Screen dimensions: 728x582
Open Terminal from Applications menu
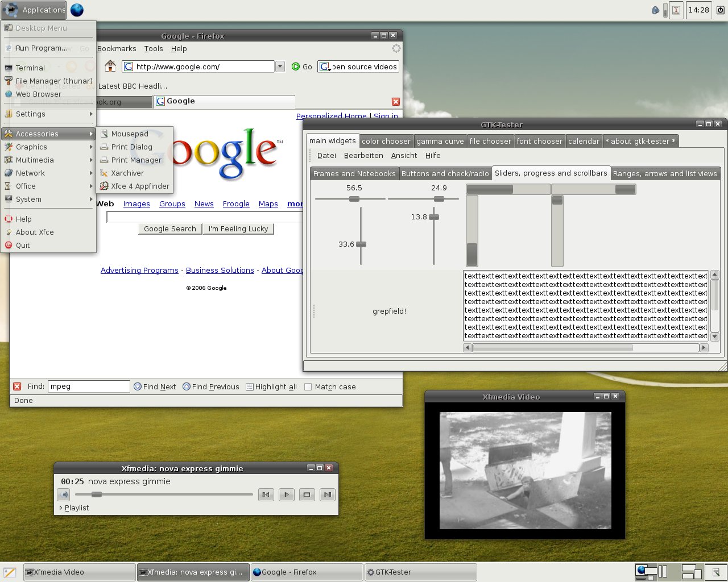pyautogui.click(x=48, y=68)
